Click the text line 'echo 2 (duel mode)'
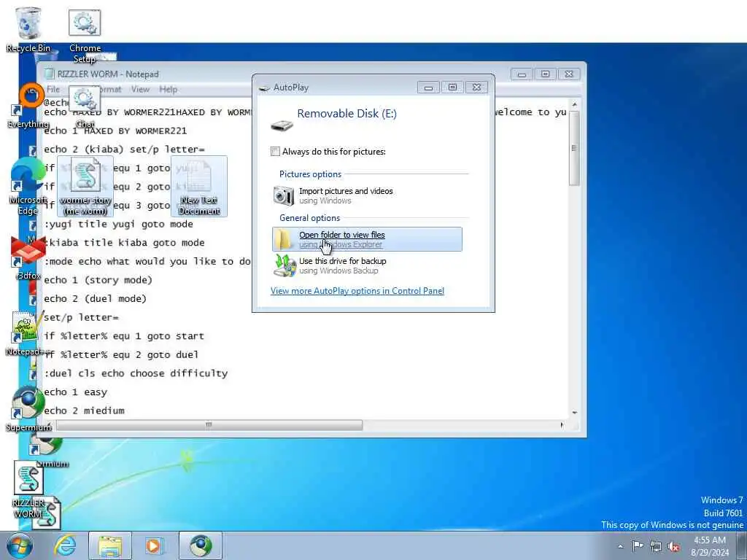The width and height of the screenshot is (747, 560). 96,298
